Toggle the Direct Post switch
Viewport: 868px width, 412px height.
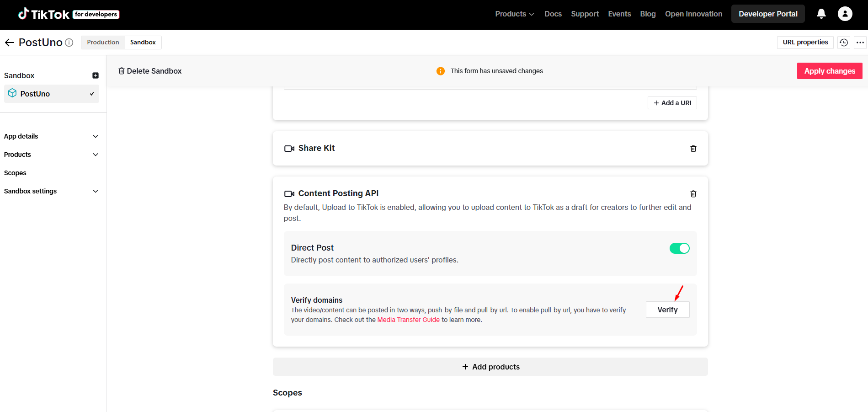coord(679,248)
